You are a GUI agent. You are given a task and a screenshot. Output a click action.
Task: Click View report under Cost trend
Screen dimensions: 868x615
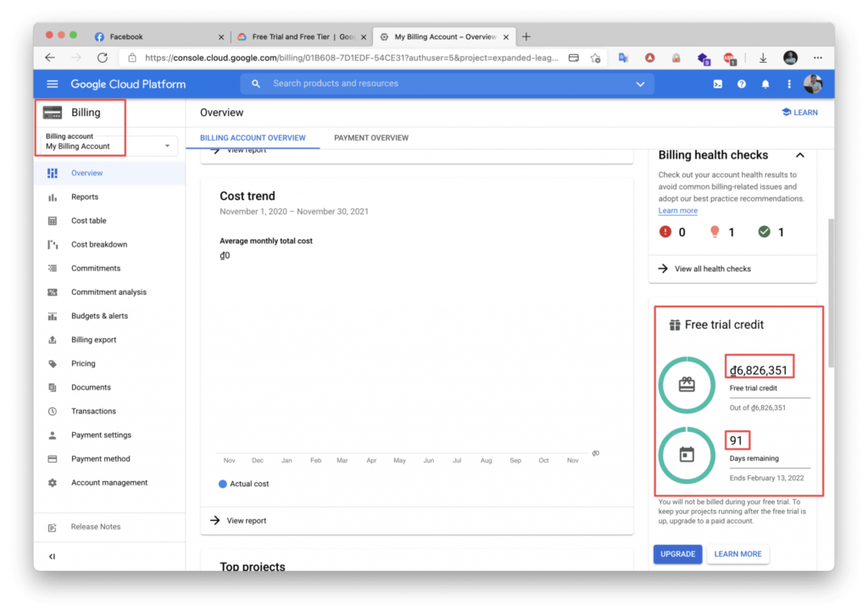pyautogui.click(x=246, y=520)
